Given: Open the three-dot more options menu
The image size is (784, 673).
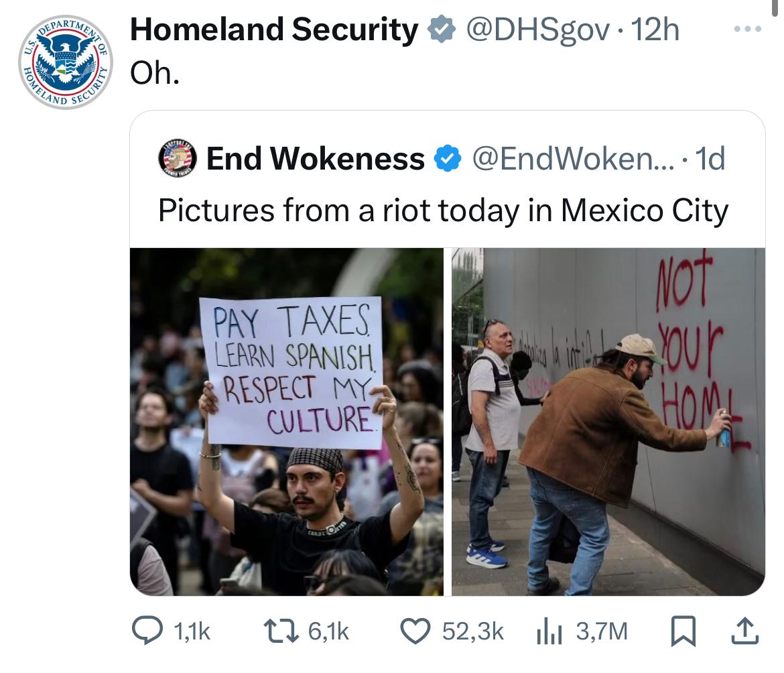Looking at the screenshot, I should click(748, 29).
